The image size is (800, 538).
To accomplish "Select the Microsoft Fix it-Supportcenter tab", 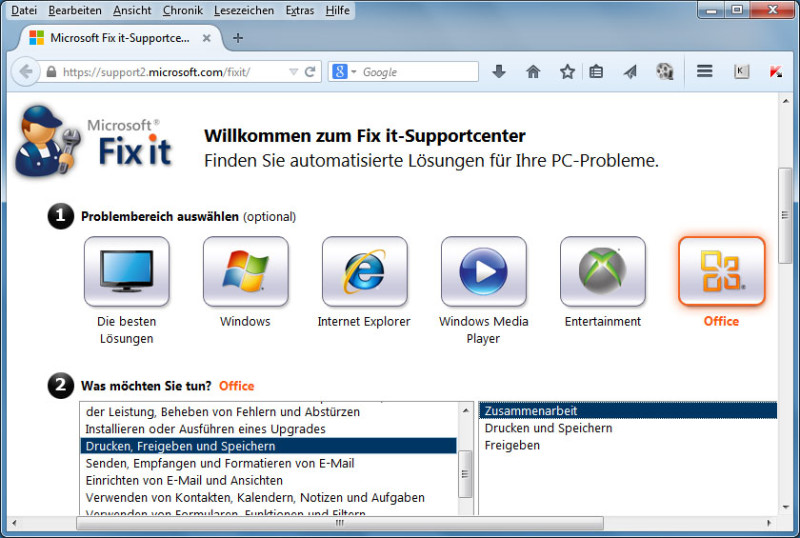I will coord(120,38).
